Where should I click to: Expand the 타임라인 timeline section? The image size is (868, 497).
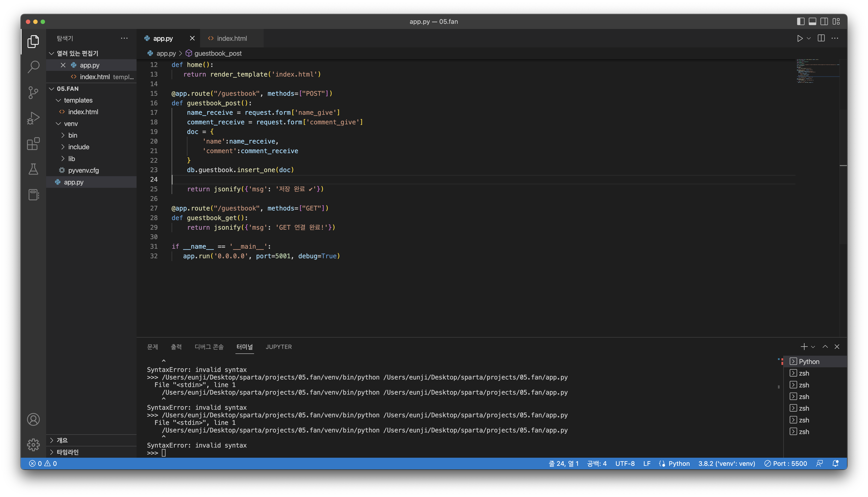click(92, 452)
